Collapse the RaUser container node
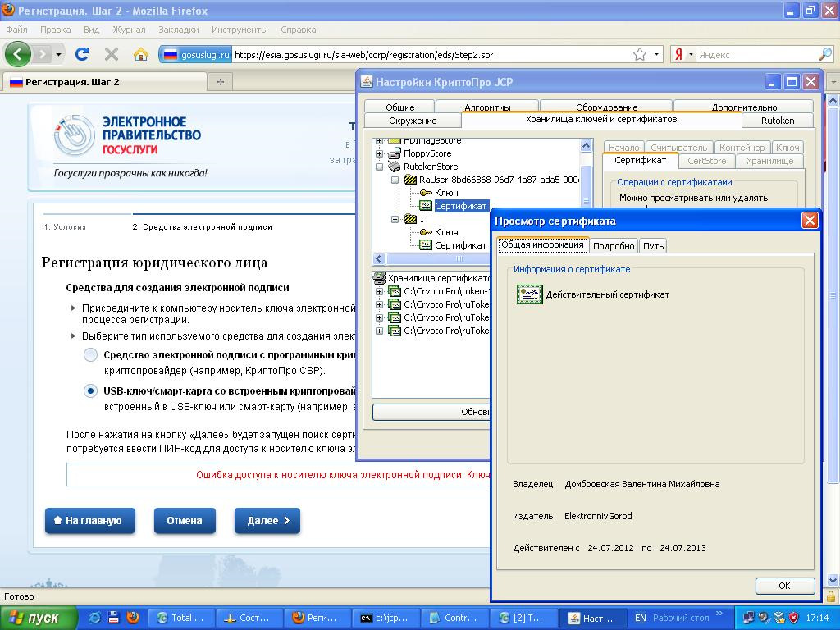Image resolution: width=840 pixels, height=630 pixels. point(395,180)
